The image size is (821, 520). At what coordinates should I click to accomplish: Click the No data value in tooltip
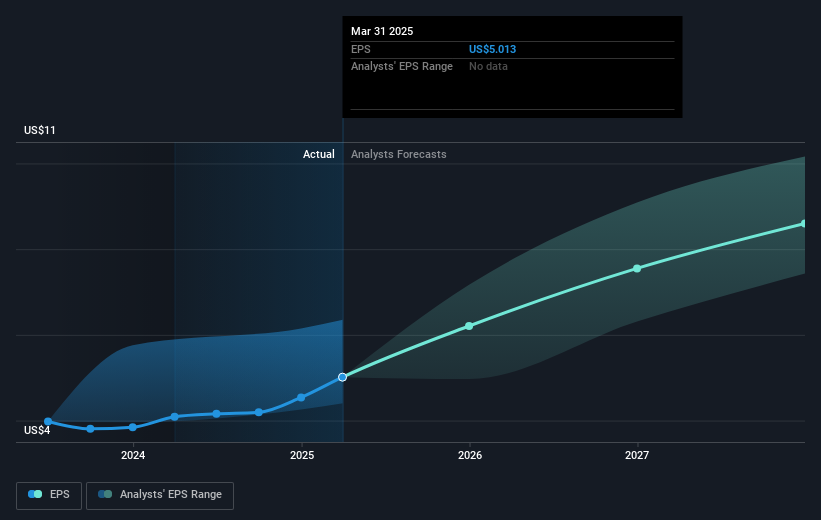click(488, 67)
